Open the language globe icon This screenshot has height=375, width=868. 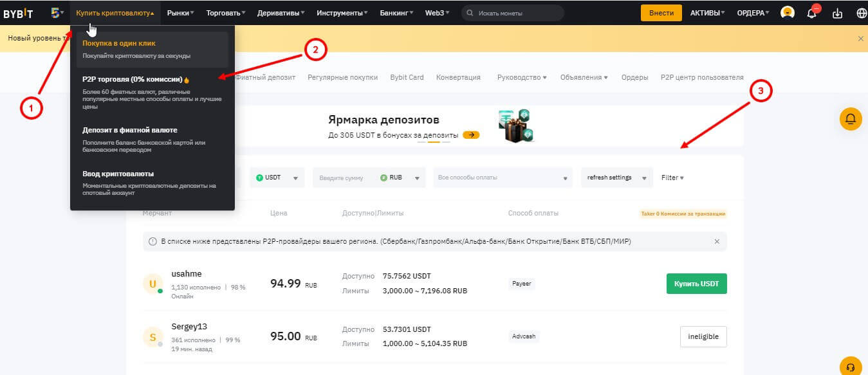point(862,13)
